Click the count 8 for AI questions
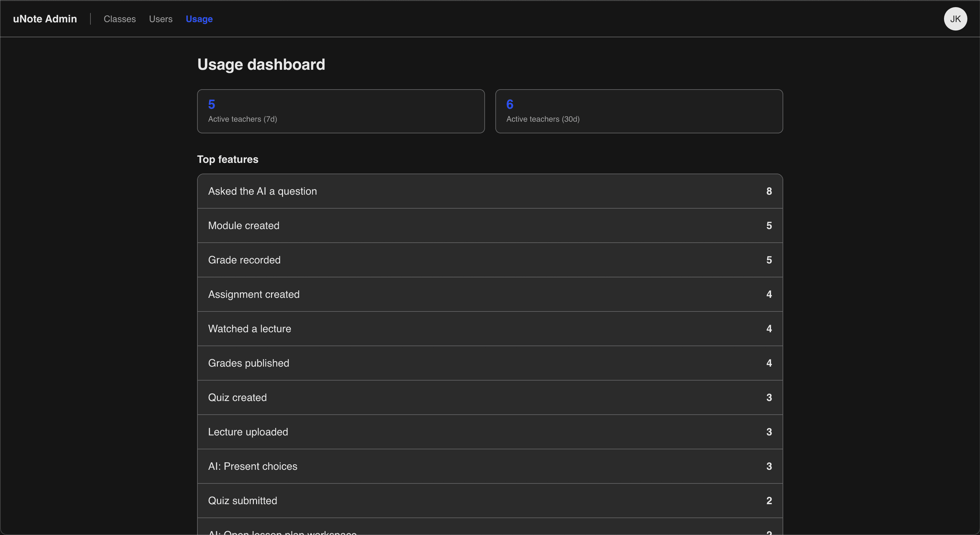 pyautogui.click(x=769, y=191)
